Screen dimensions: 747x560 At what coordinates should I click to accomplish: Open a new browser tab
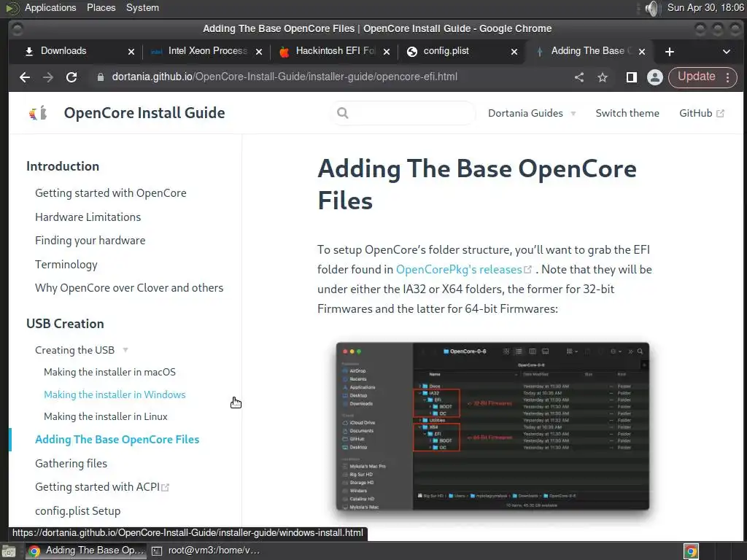click(670, 52)
